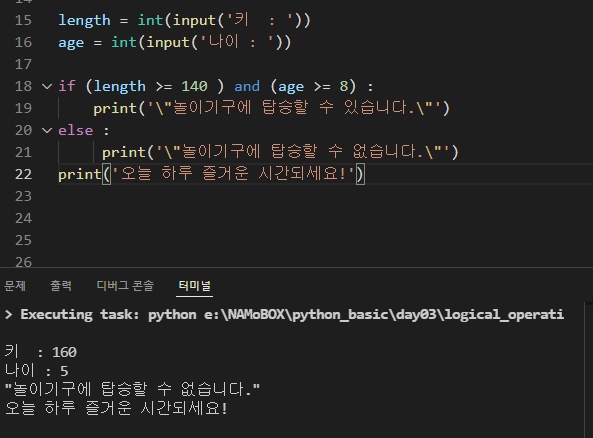The height and width of the screenshot is (438, 593).
Task: Click the 'else' keyword on line 20
Action: pyautogui.click(x=76, y=130)
